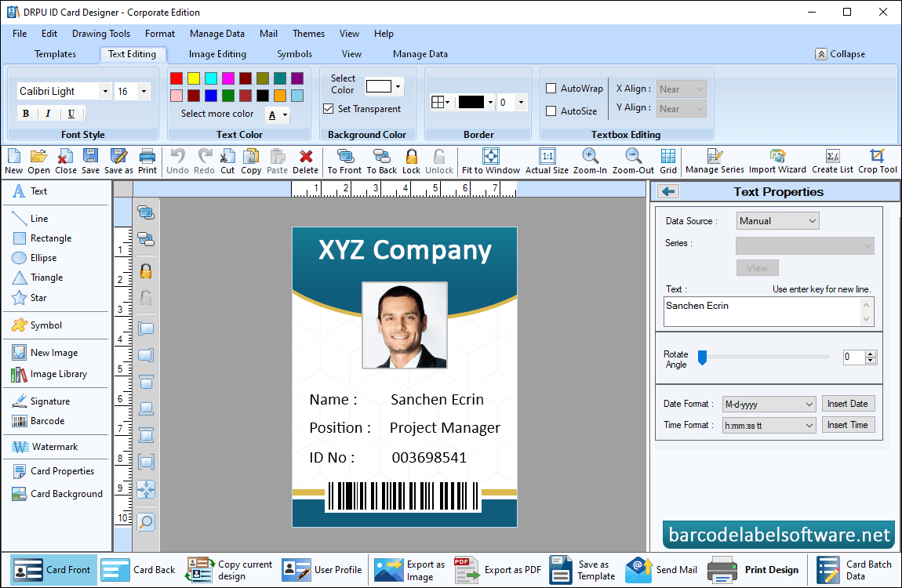The image size is (902, 588).
Task: Open the Image Library
Action: tap(49, 374)
